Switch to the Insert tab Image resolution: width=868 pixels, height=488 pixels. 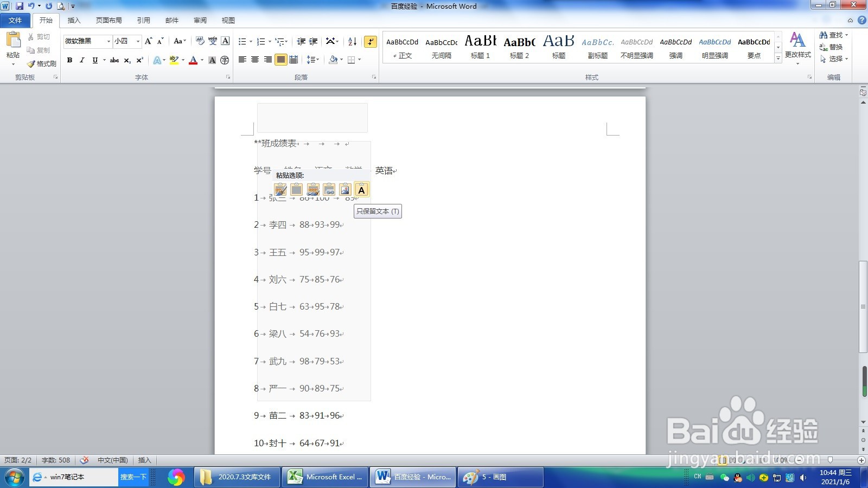coord(74,20)
